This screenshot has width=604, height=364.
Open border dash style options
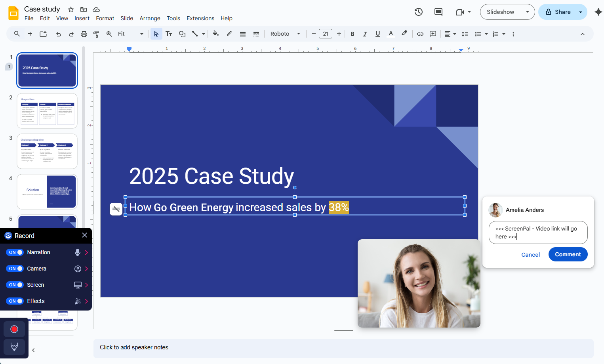click(256, 34)
